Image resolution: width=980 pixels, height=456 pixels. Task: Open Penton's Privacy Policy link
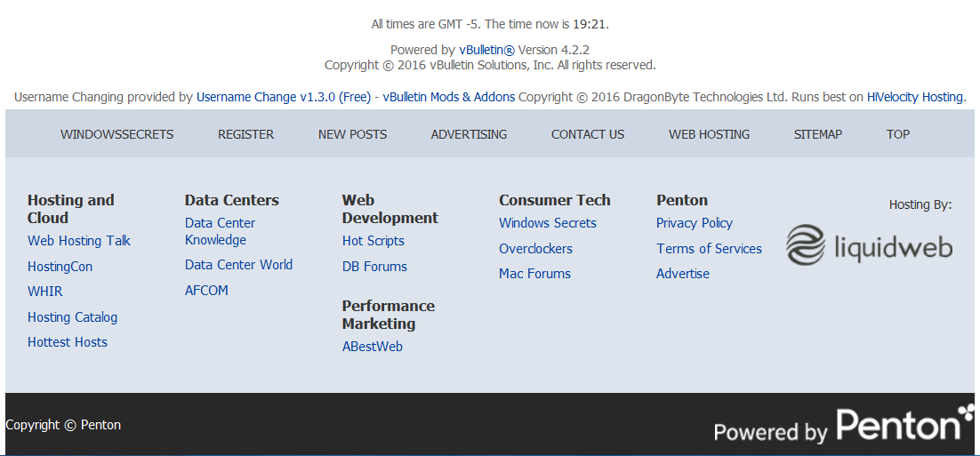[x=694, y=223]
